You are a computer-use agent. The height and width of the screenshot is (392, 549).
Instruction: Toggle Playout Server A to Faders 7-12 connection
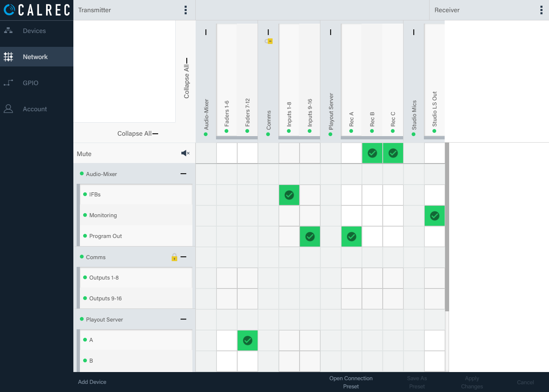[247, 341]
